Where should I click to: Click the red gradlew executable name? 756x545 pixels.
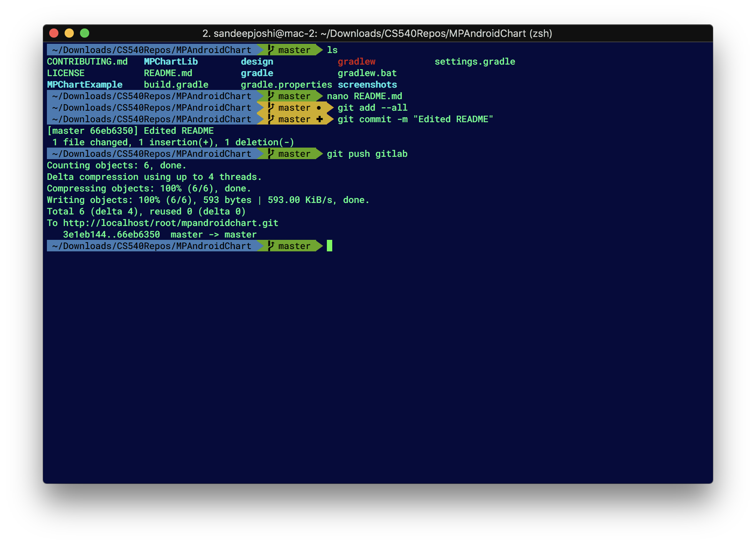tap(356, 61)
